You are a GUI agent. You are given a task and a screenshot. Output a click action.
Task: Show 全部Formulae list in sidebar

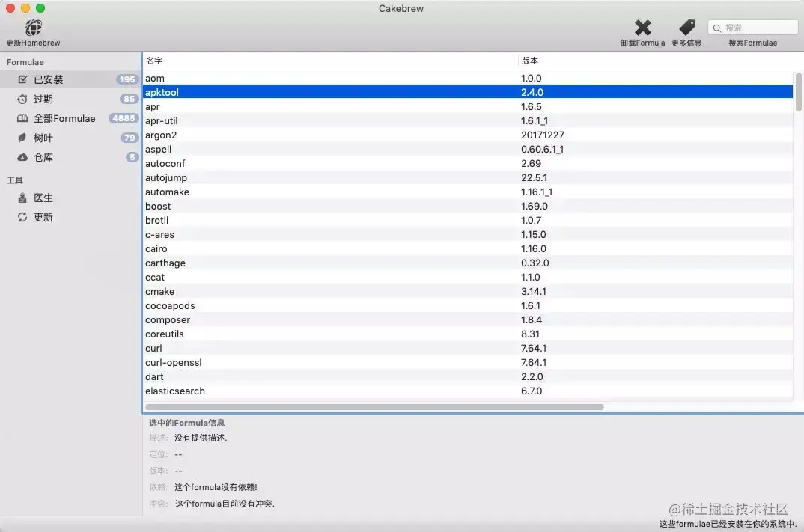click(70, 118)
